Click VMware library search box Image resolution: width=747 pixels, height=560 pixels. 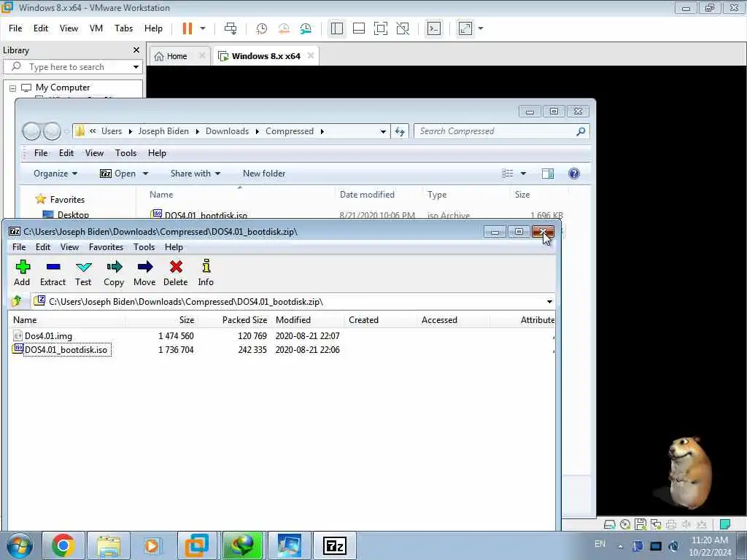point(74,67)
